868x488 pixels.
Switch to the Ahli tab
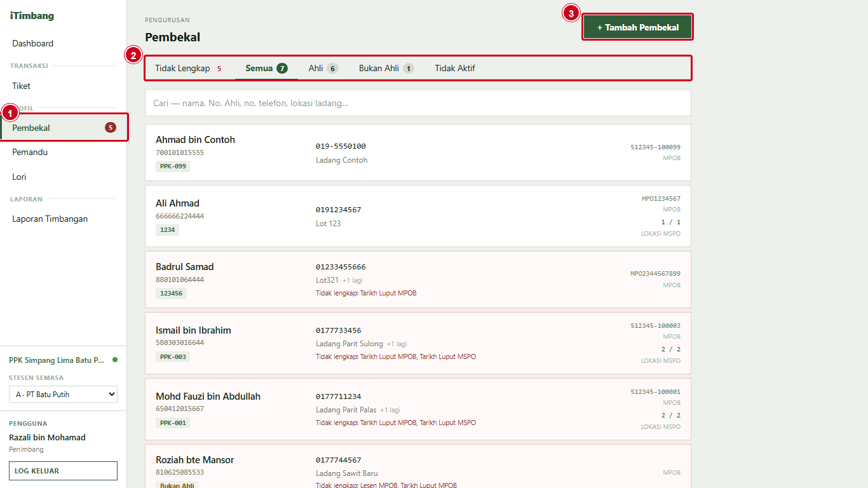point(323,68)
